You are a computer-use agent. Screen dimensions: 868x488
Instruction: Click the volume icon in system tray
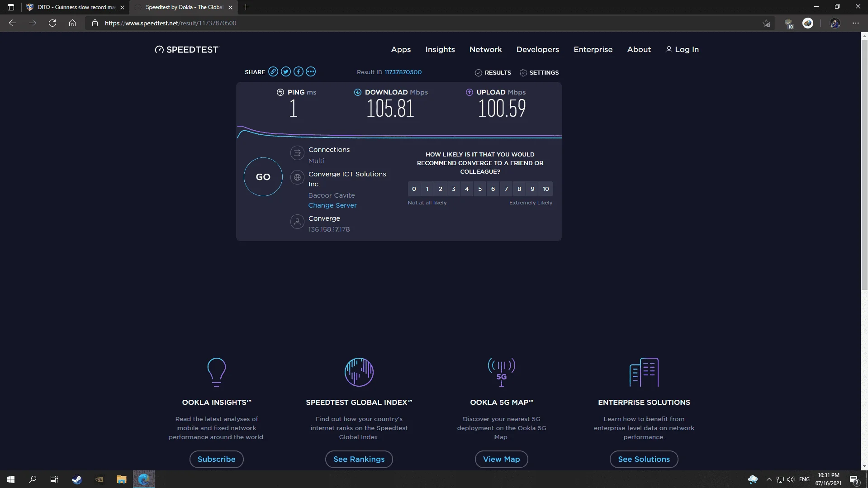[x=791, y=479]
